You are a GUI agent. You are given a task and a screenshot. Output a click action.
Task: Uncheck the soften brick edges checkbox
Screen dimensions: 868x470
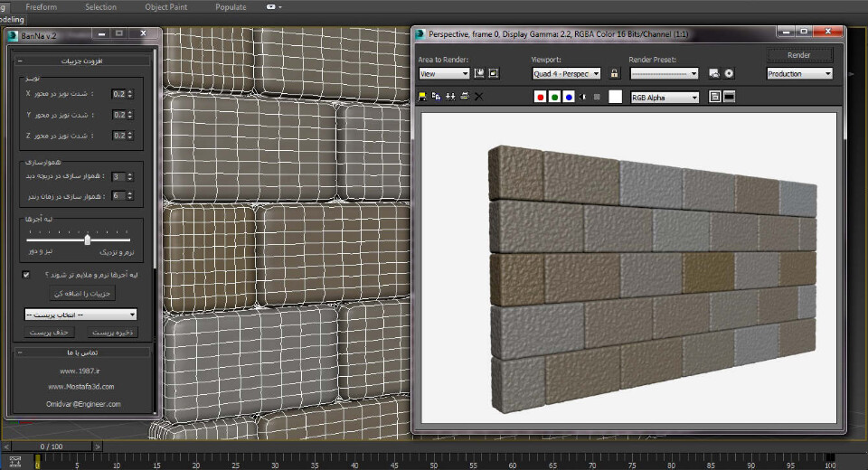click(x=26, y=274)
